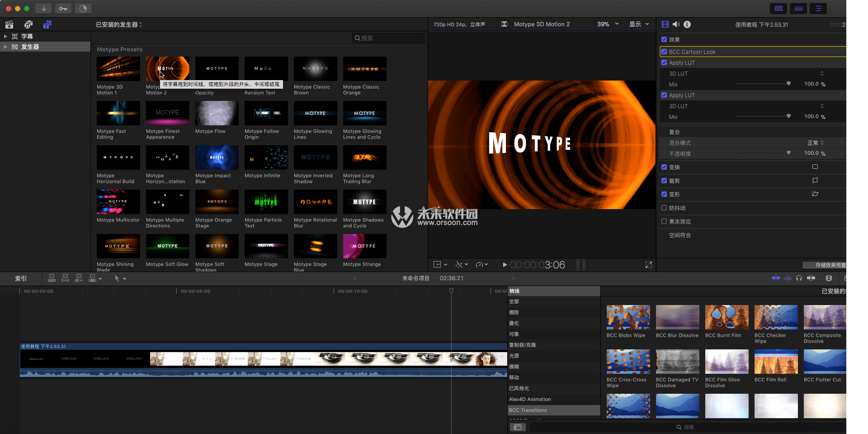Enable the 果冻效应 rolling shutter checkbox

(x=664, y=221)
